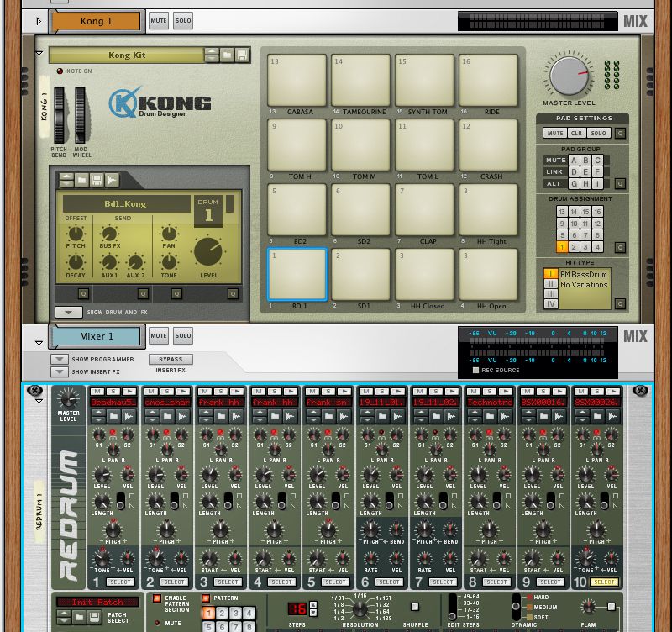
Task: Mute Redrum channel 1 with M button
Action: point(97,392)
